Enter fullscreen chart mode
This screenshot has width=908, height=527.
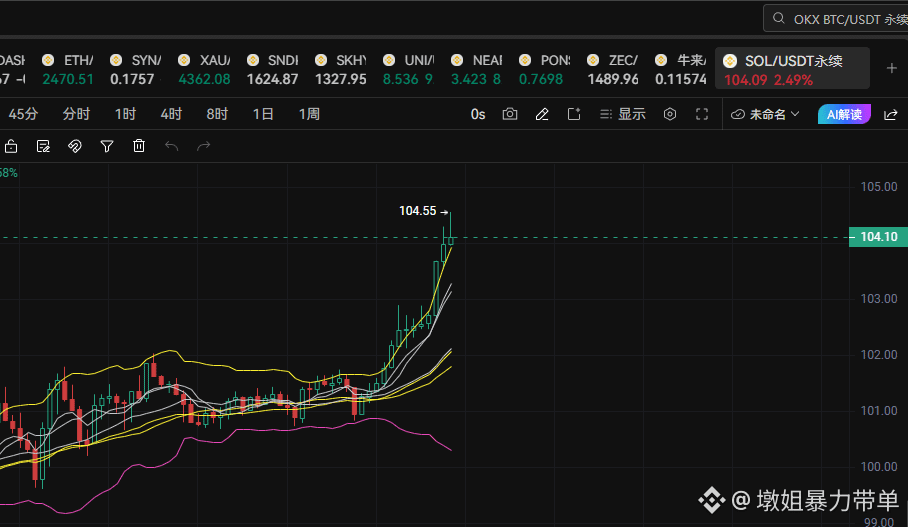click(x=702, y=114)
